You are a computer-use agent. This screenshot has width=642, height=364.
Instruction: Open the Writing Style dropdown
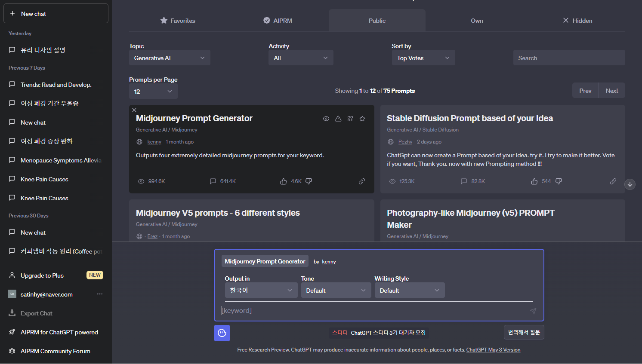pyautogui.click(x=410, y=291)
